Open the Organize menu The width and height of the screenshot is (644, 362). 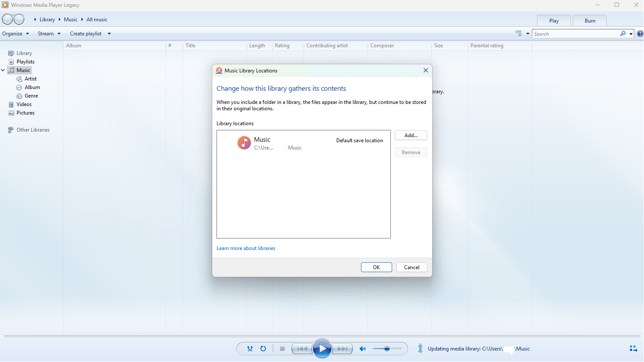(x=15, y=34)
